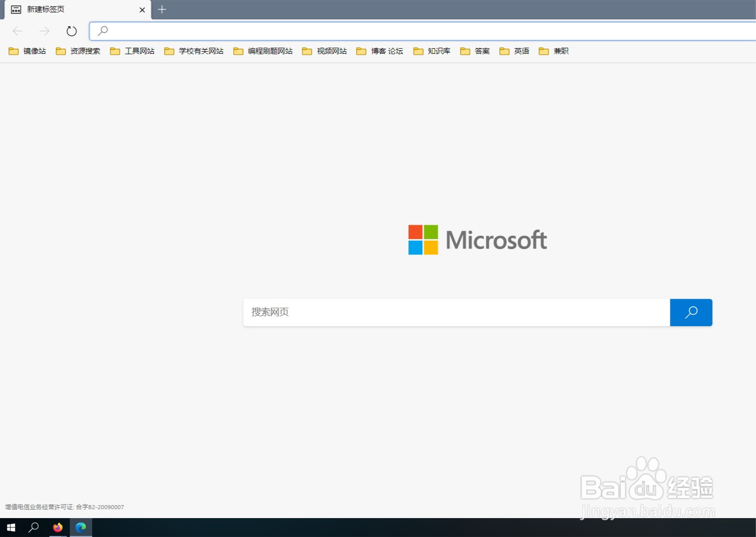756x537 pixels.
Task: Click the taskbar search icon
Action: click(34, 528)
